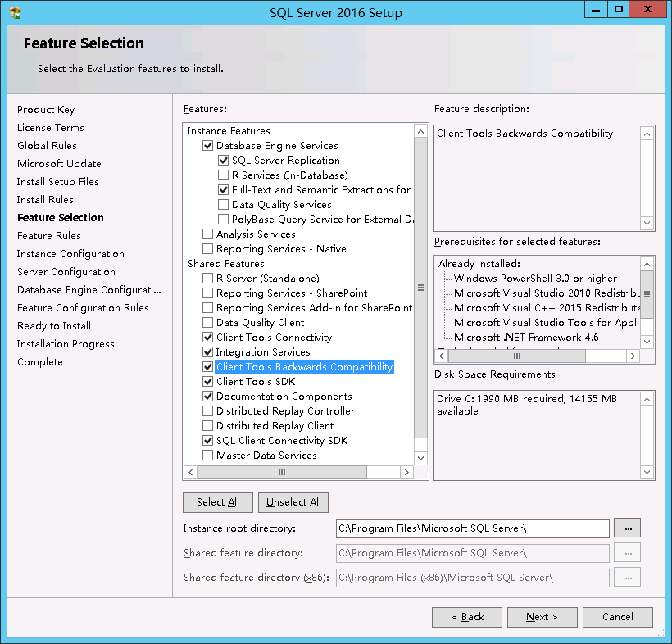The image size is (672, 644).
Task: Check Distributed Replay Client
Action: tap(208, 426)
